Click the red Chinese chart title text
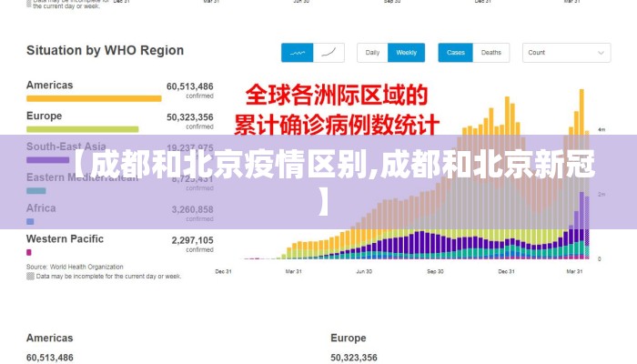 pos(340,107)
